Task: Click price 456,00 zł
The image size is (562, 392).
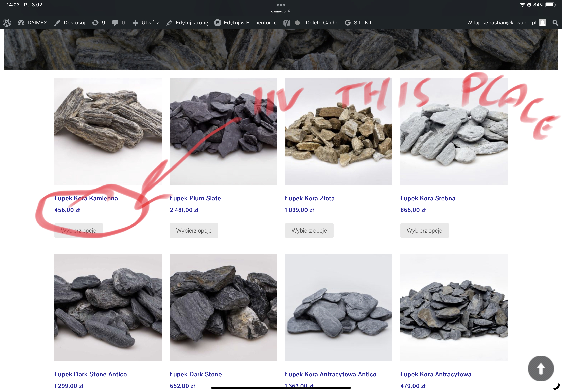Action: [67, 210]
